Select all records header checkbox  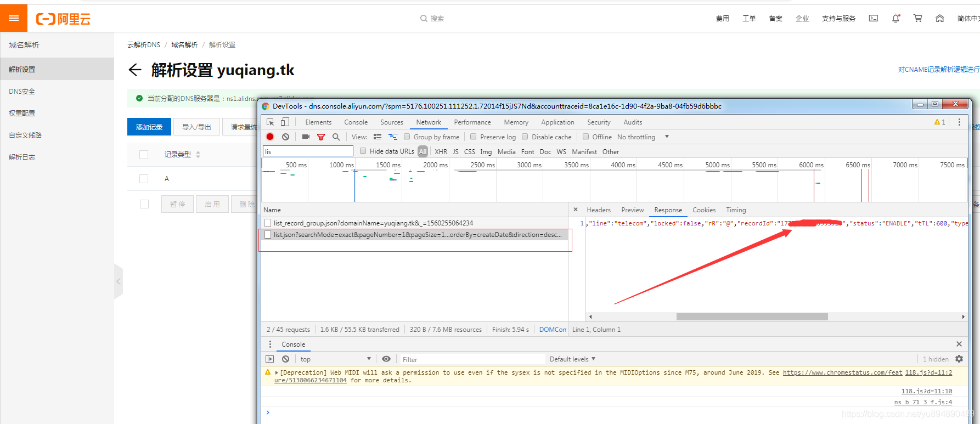click(144, 155)
